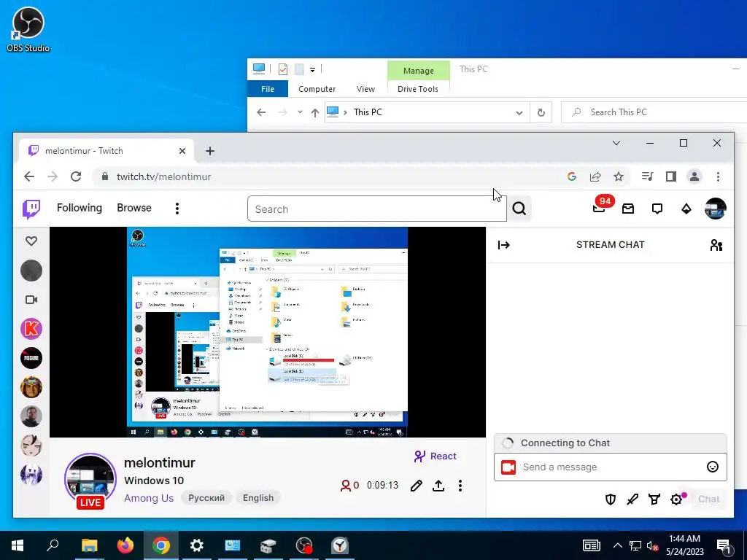The height and width of the screenshot is (560, 747).
Task: Open Chrome three-dot menu
Action: tap(718, 176)
